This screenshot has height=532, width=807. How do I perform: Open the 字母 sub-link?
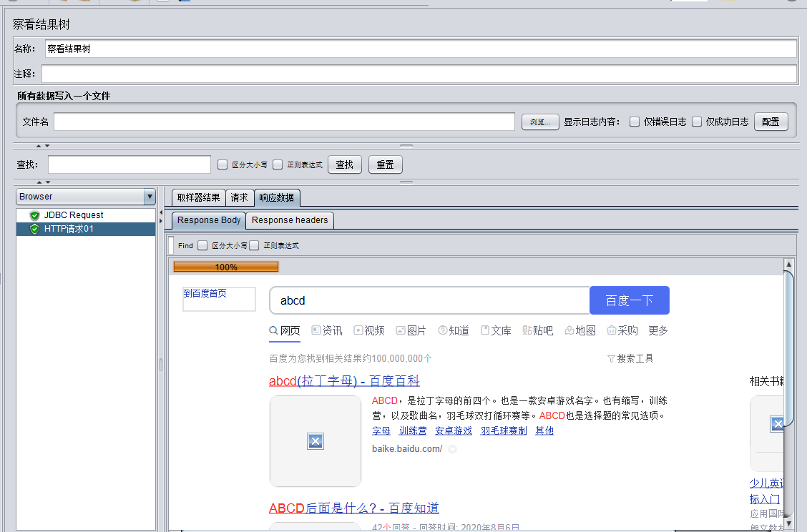pyautogui.click(x=381, y=430)
